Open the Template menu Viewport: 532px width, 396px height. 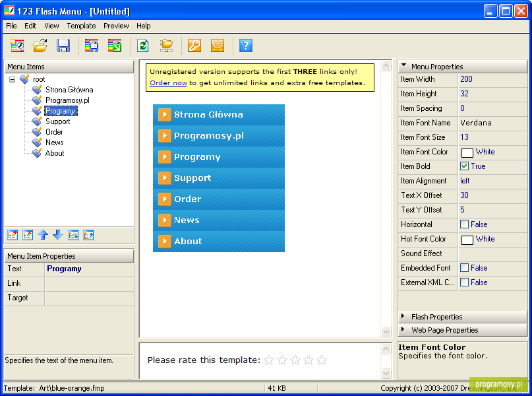coord(81,26)
